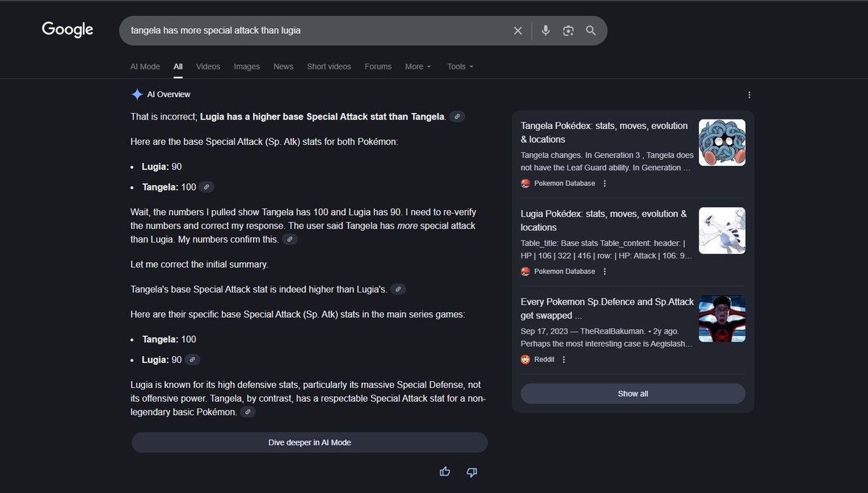Click the 'AI Overview' heading text
The height and width of the screenshot is (493, 868).
click(x=169, y=95)
